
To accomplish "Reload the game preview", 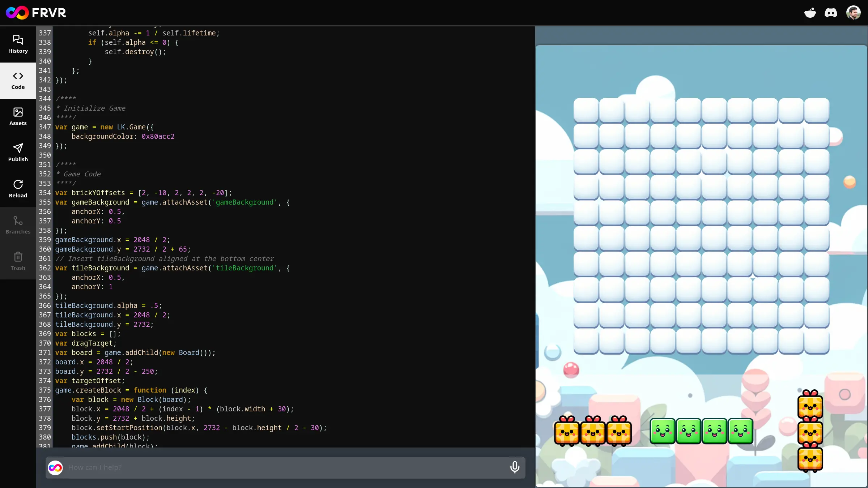I will tap(18, 188).
